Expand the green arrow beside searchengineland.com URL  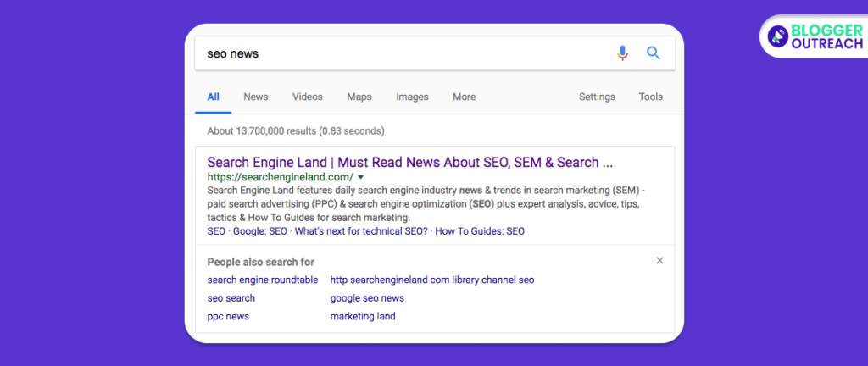point(361,177)
